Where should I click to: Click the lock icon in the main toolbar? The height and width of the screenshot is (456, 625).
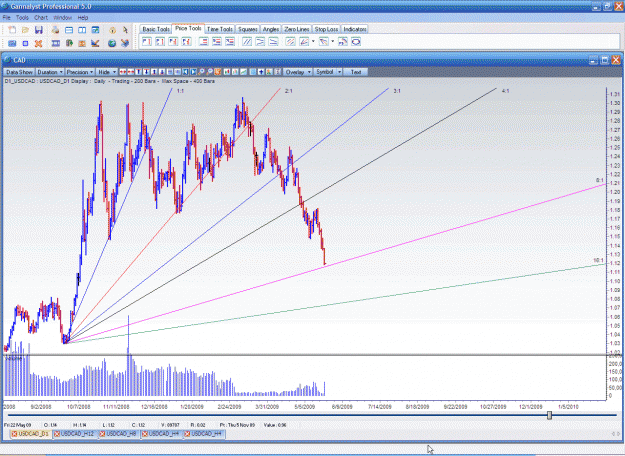(112, 30)
